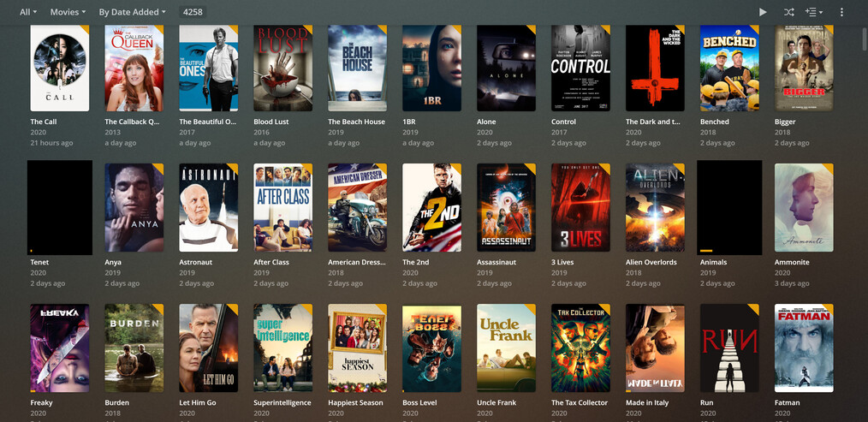The image size is (868, 422).
Task: Open the American Dresser poster
Action: 357,208
